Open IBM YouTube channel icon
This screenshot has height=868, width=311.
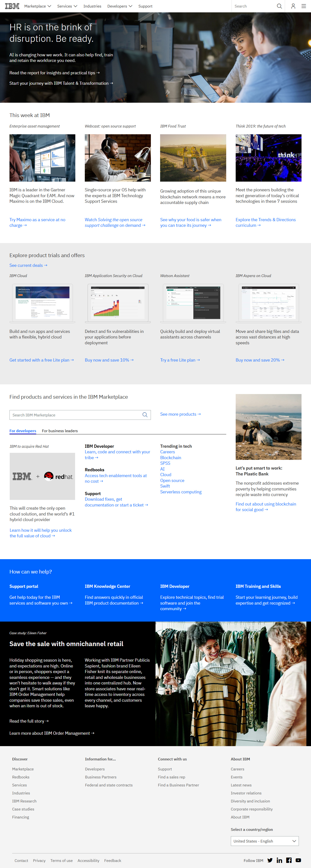(298, 860)
